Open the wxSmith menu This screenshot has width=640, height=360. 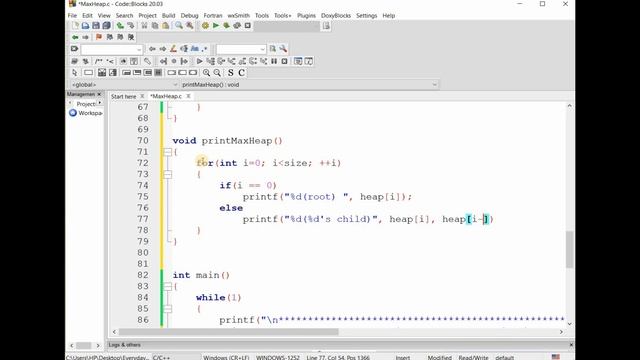click(238, 16)
